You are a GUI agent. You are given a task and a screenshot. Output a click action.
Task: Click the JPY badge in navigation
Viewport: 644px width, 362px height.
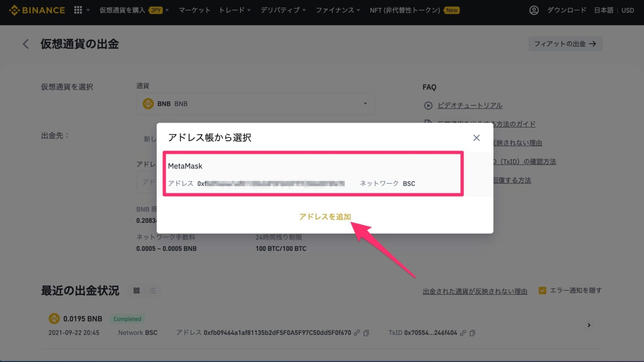(156, 10)
